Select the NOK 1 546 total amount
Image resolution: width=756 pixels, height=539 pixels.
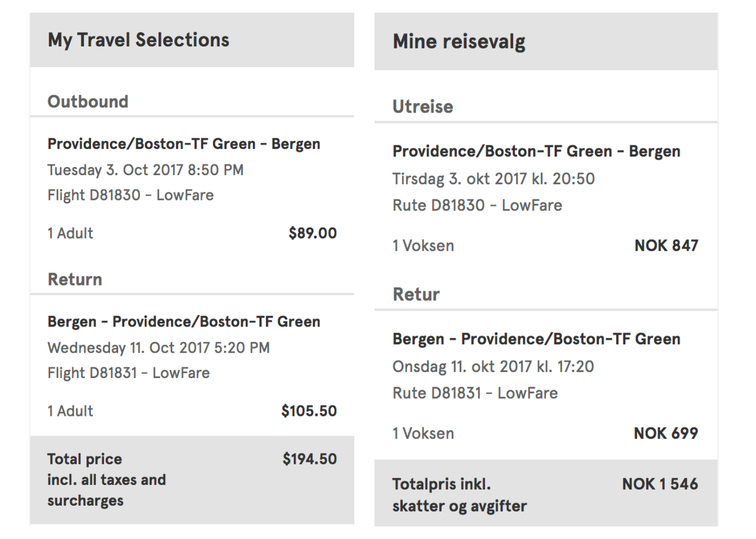click(660, 484)
